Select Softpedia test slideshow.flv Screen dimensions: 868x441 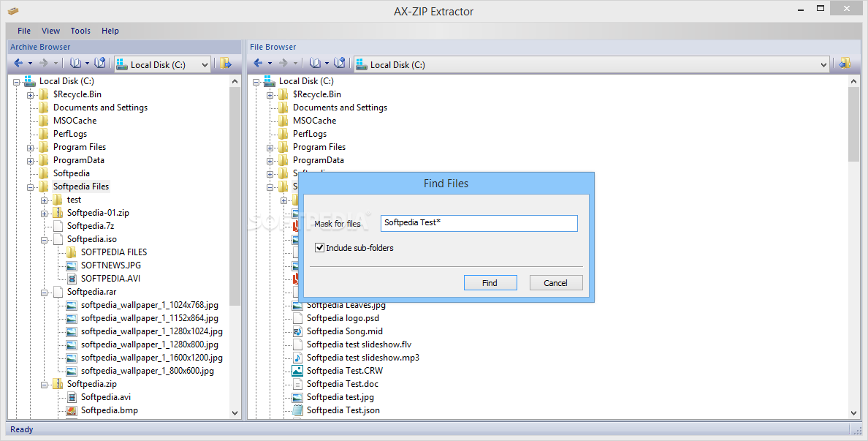point(359,344)
